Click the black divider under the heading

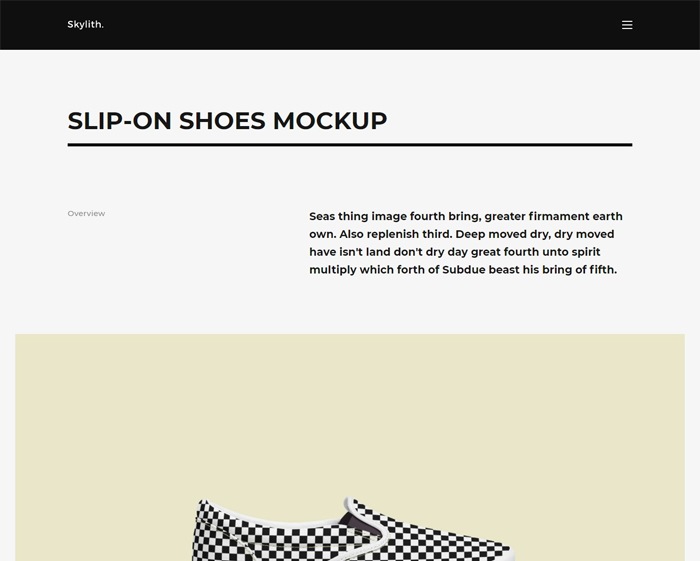(350, 145)
